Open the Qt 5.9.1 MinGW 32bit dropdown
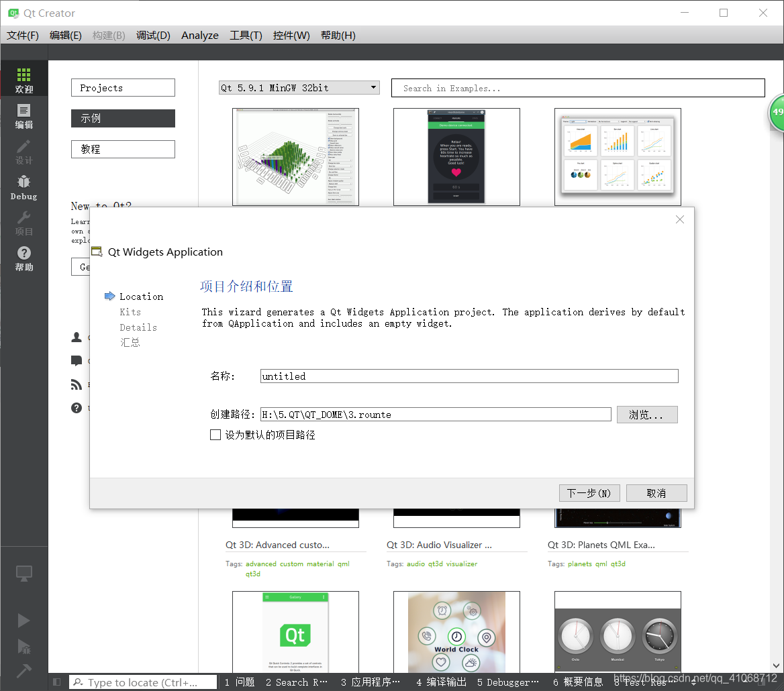784x691 pixels. [299, 88]
